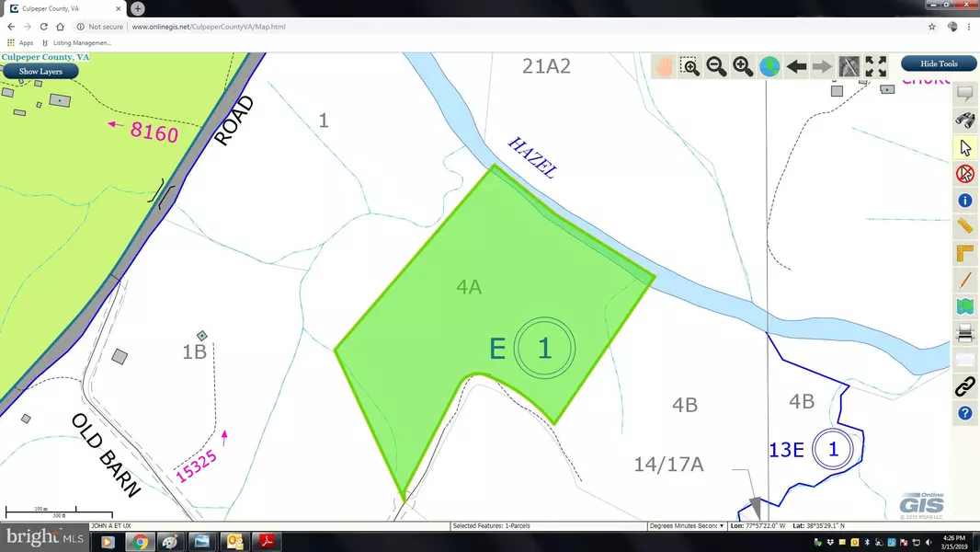Select the blue Identify info tool
980x552 pixels.
(964, 200)
